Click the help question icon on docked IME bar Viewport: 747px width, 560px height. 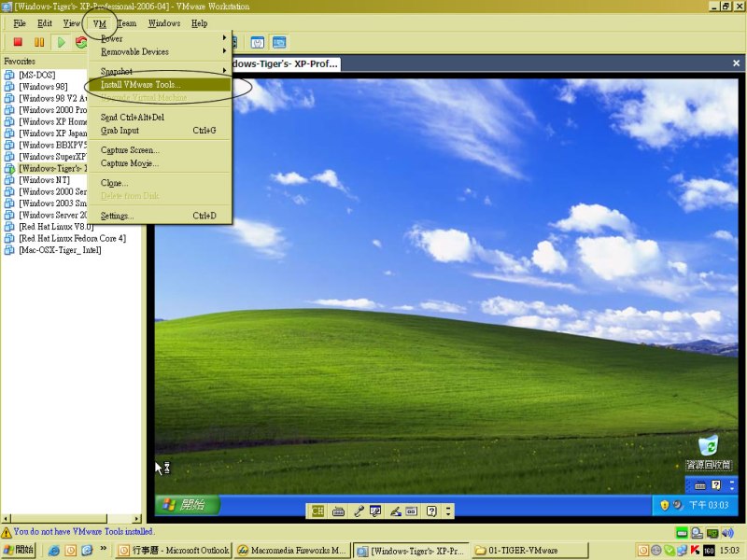tap(431, 511)
